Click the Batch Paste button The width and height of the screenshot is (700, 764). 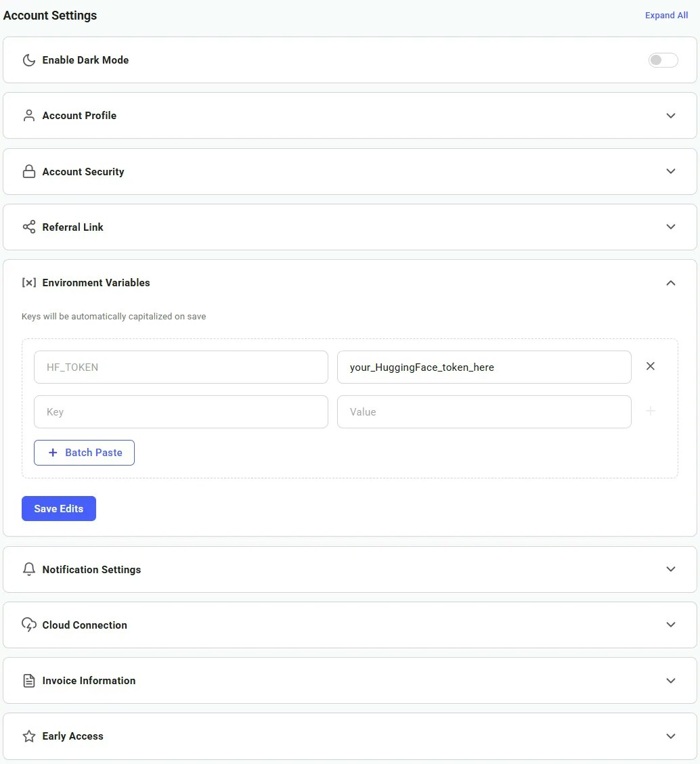[85, 453]
